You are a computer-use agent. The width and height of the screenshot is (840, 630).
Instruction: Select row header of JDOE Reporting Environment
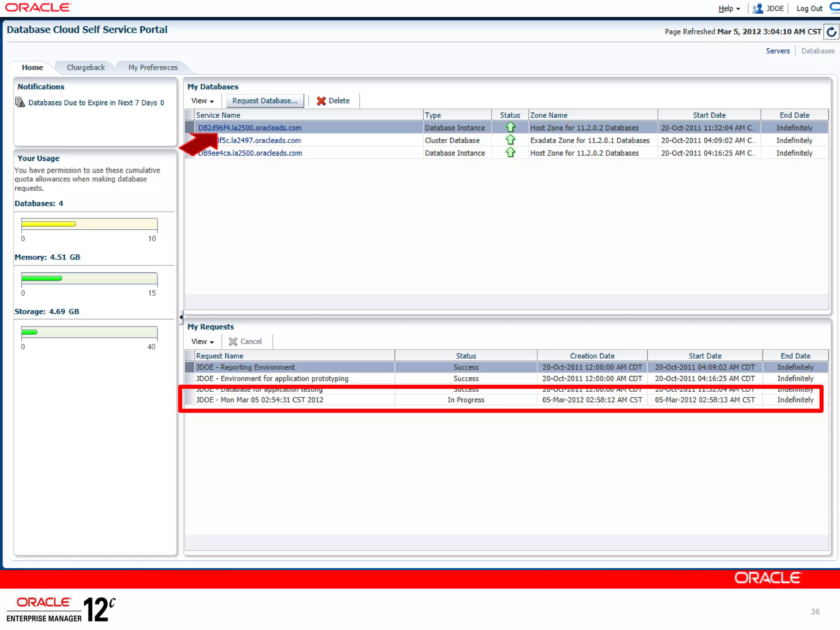189,367
